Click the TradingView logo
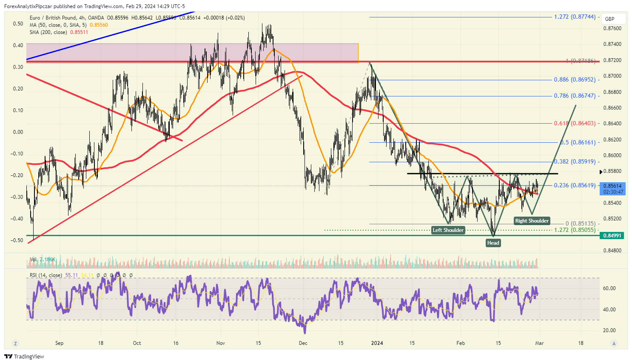The width and height of the screenshot is (632, 364). (24, 356)
